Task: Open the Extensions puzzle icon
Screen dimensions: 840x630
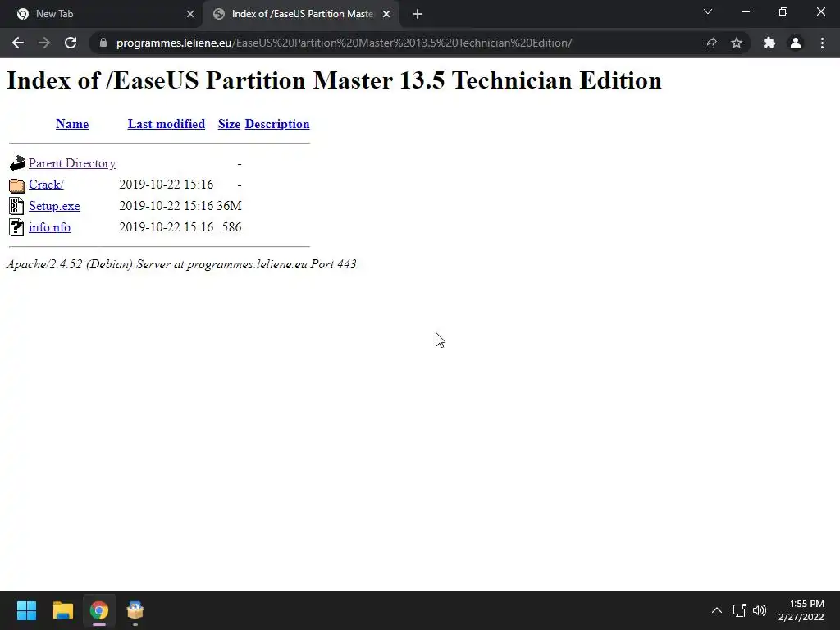Action: tap(769, 43)
